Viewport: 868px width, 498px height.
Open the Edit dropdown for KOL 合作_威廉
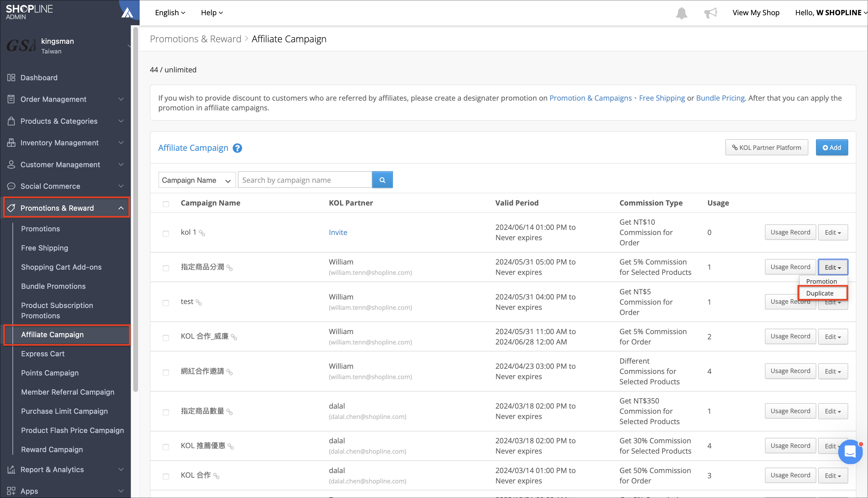pos(832,337)
